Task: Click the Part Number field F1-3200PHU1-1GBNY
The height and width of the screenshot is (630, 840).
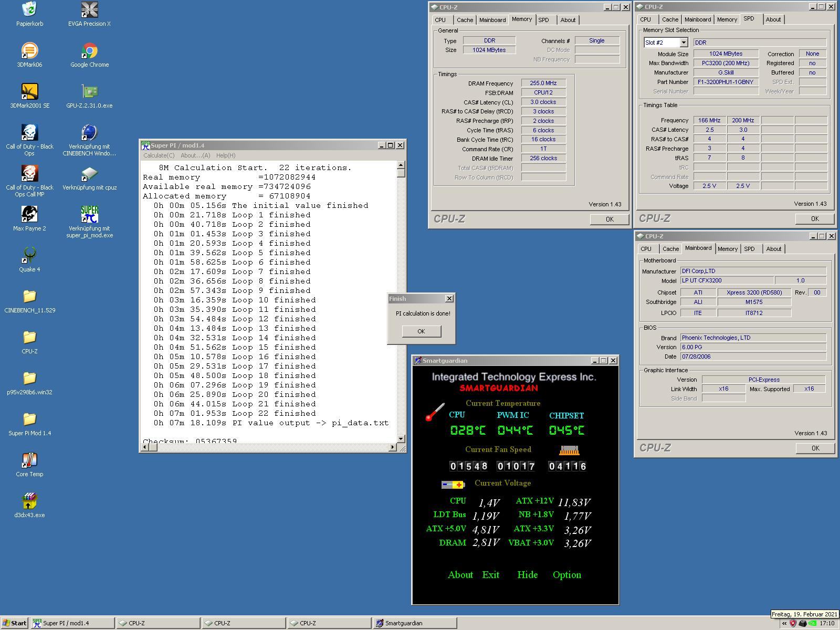Action: (726, 82)
